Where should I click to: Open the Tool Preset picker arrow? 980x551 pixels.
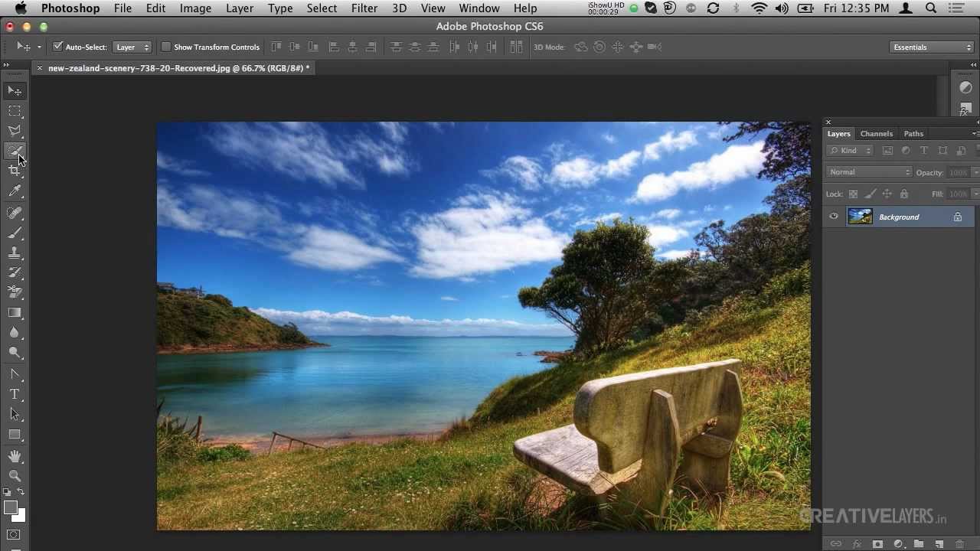click(39, 47)
